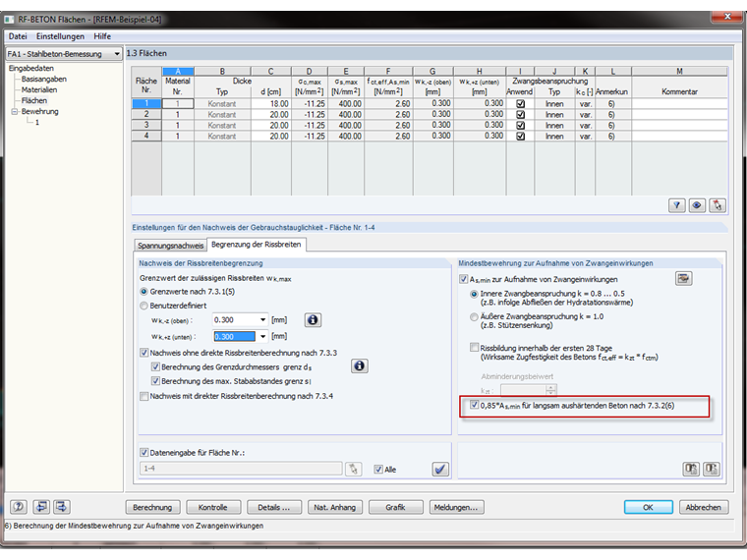Select Grenzwerte nach 7.3.1(5) radio button
The image size is (747, 560).
144,292
